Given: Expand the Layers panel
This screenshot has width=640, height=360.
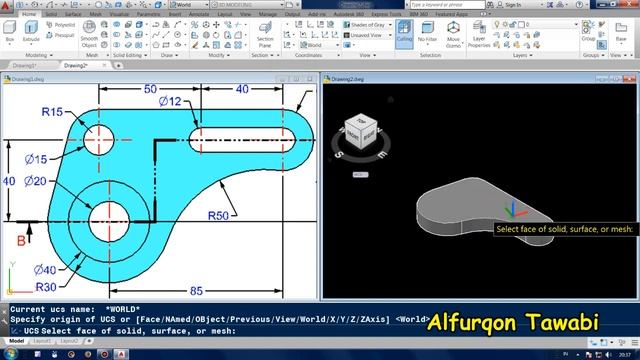Looking at the screenshot, I should point(522,55).
